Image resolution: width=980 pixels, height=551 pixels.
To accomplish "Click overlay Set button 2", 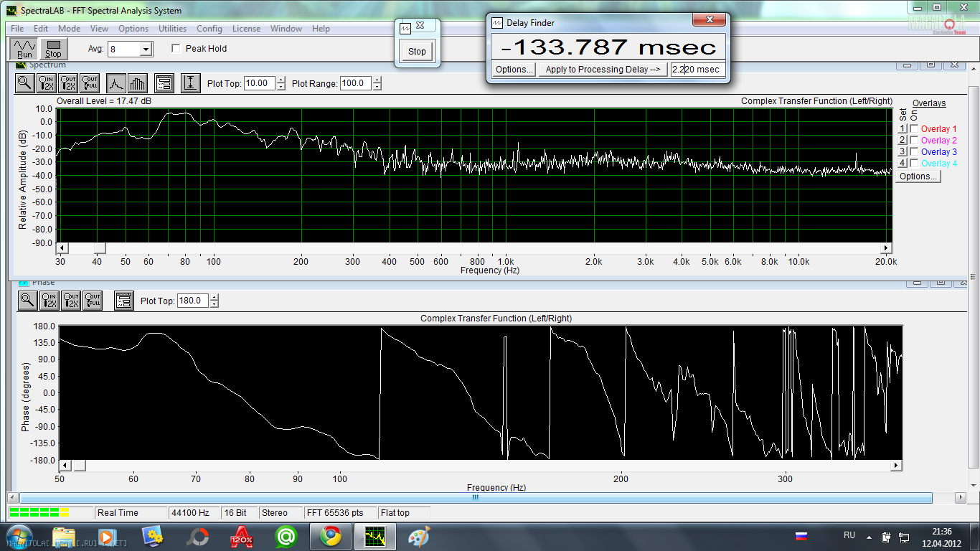I will coord(903,141).
